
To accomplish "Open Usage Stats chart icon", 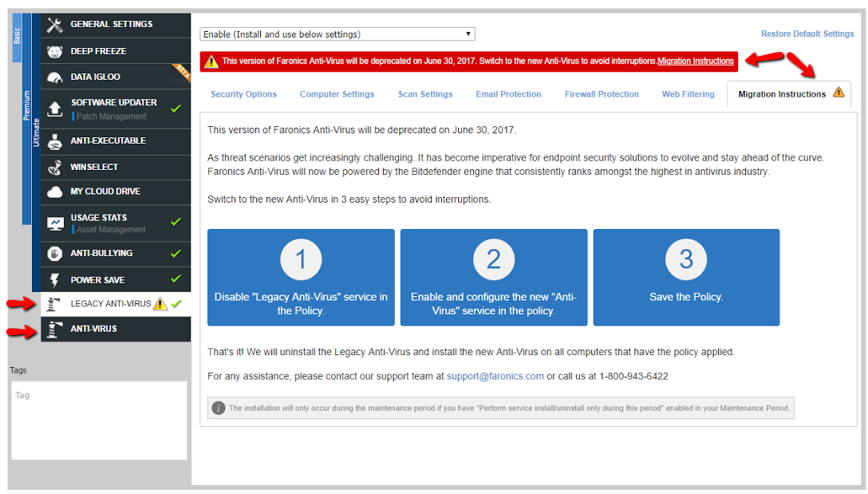I will pos(55,223).
